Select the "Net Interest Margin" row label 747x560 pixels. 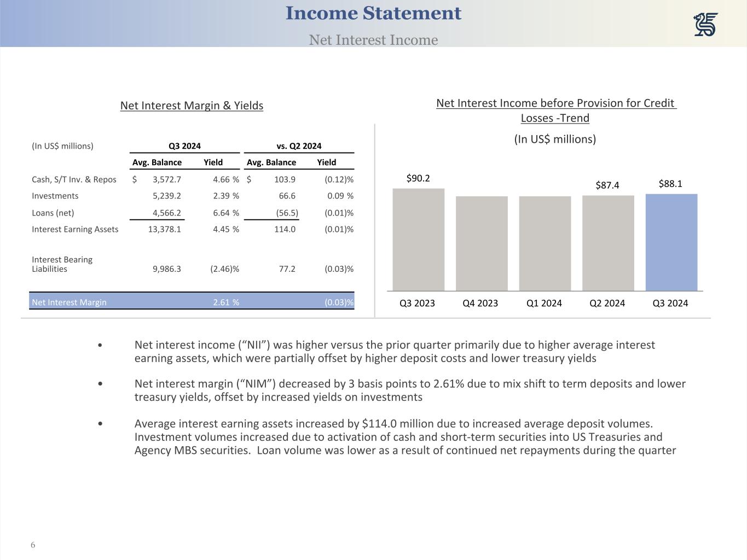[x=70, y=302]
